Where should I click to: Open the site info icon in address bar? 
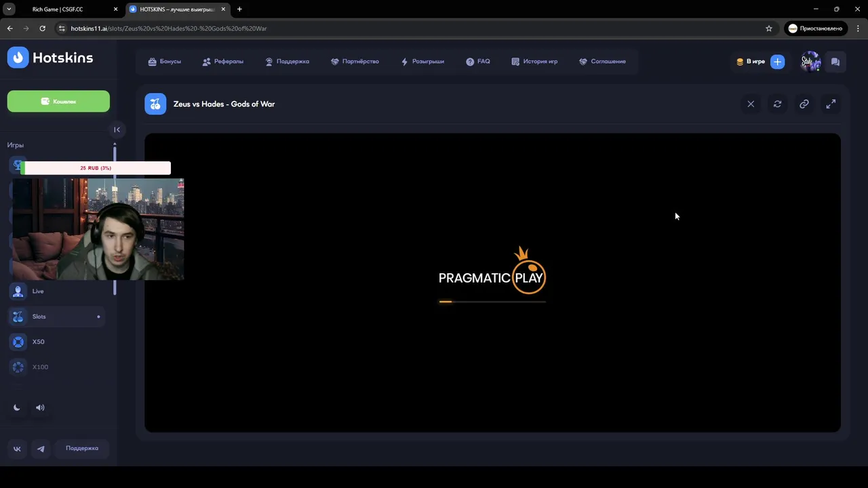tap(62, 28)
